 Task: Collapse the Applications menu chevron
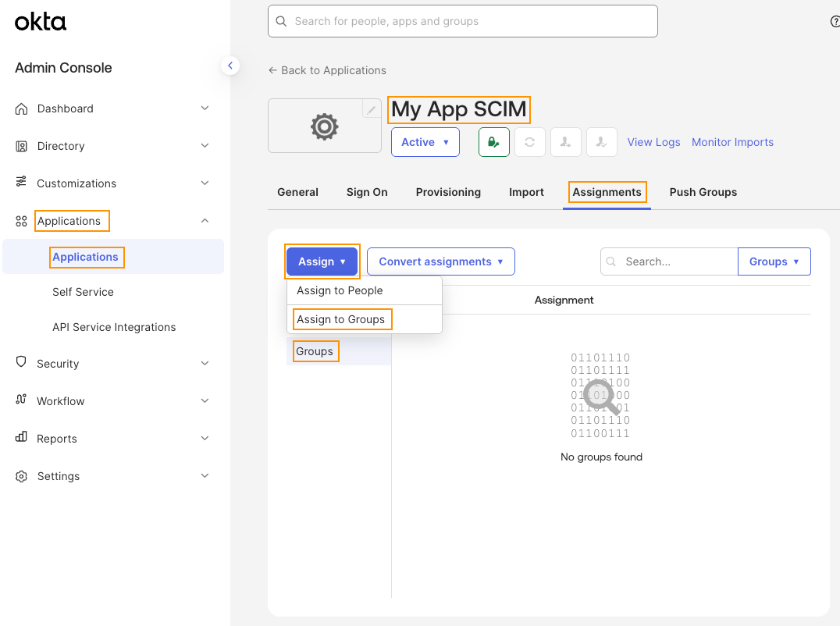(205, 221)
